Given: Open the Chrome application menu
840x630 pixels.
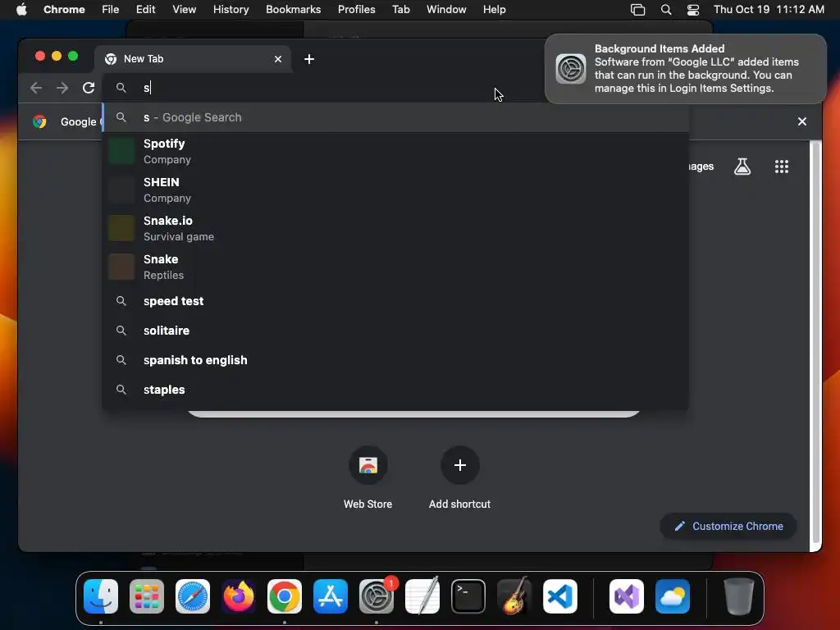Looking at the screenshot, I should click(x=64, y=10).
